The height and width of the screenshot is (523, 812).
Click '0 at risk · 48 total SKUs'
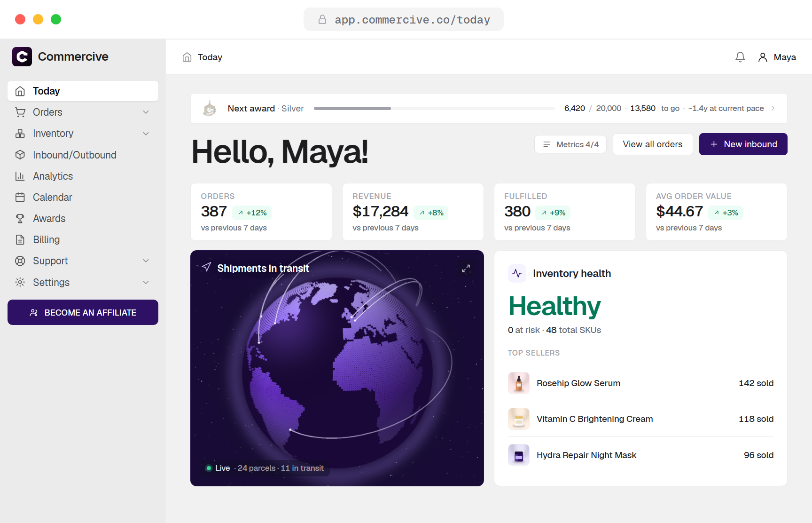pyautogui.click(x=554, y=330)
